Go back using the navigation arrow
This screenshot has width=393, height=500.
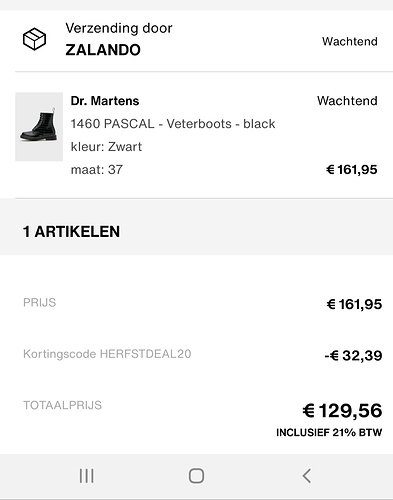(307, 476)
